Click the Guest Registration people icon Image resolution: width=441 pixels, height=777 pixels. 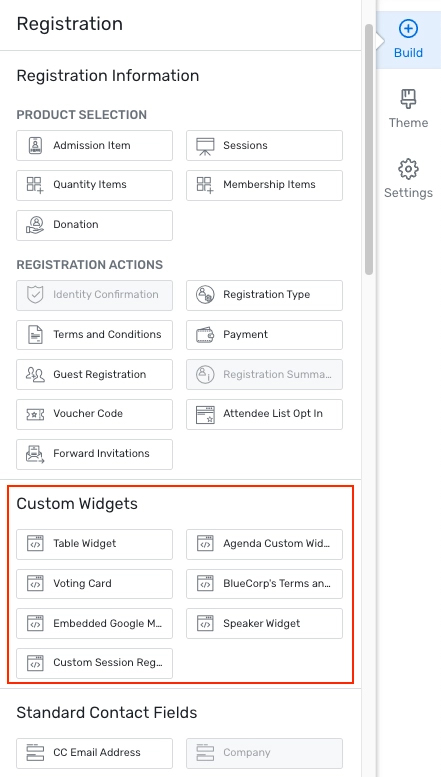pyautogui.click(x=35, y=374)
